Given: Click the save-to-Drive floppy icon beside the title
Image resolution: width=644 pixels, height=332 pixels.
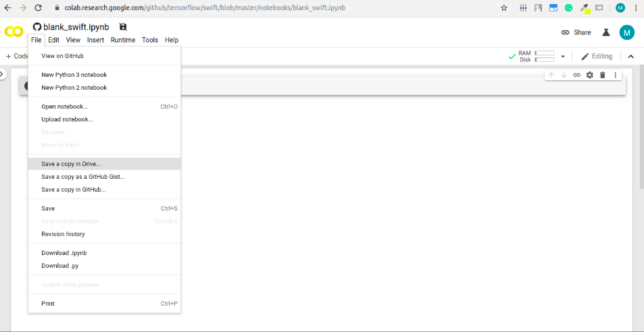Looking at the screenshot, I should [123, 27].
